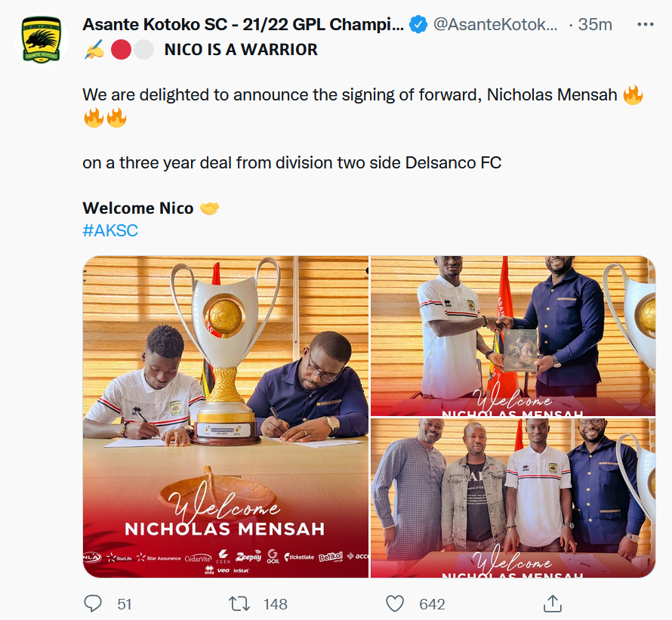Open the 35m timestamp link
Image resolution: width=672 pixels, height=620 pixels.
595,25
